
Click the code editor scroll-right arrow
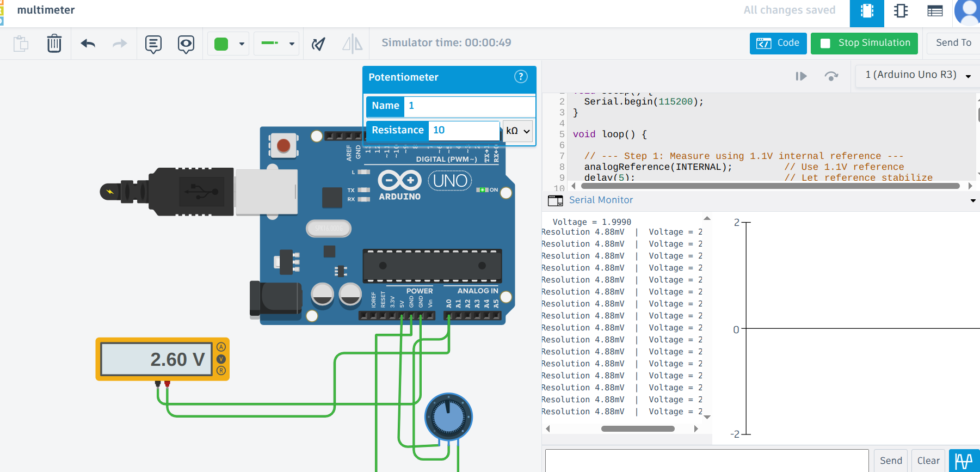click(970, 186)
